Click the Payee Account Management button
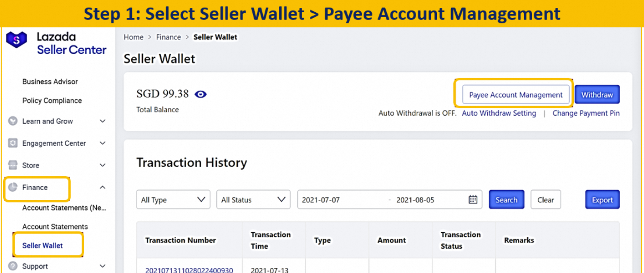Image resolution: width=644 pixels, height=273 pixels. [x=515, y=95]
